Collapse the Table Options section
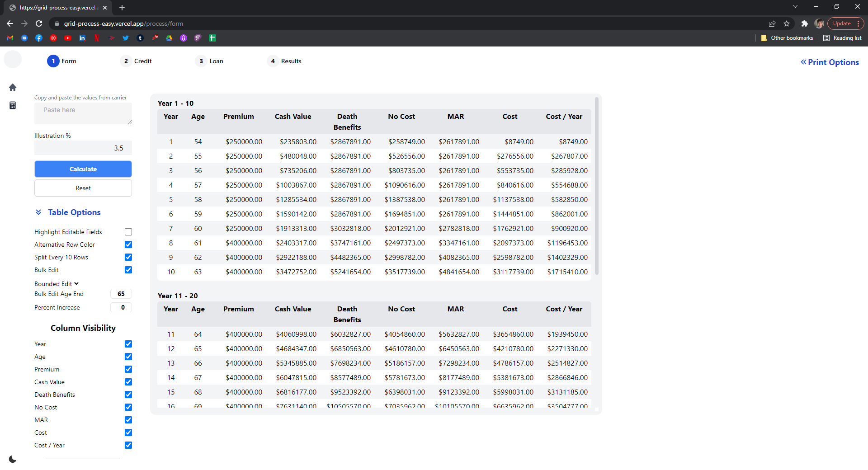 click(39, 212)
